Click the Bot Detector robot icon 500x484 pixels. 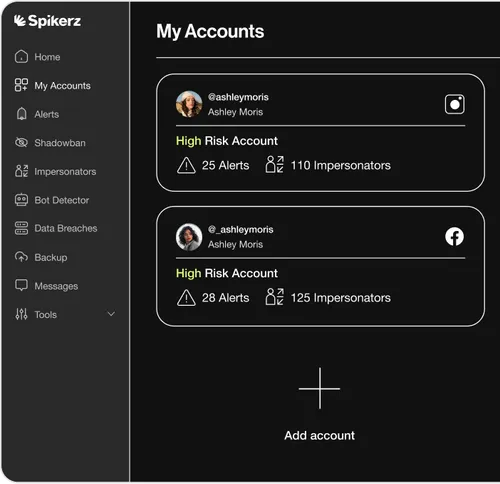pyautogui.click(x=21, y=200)
